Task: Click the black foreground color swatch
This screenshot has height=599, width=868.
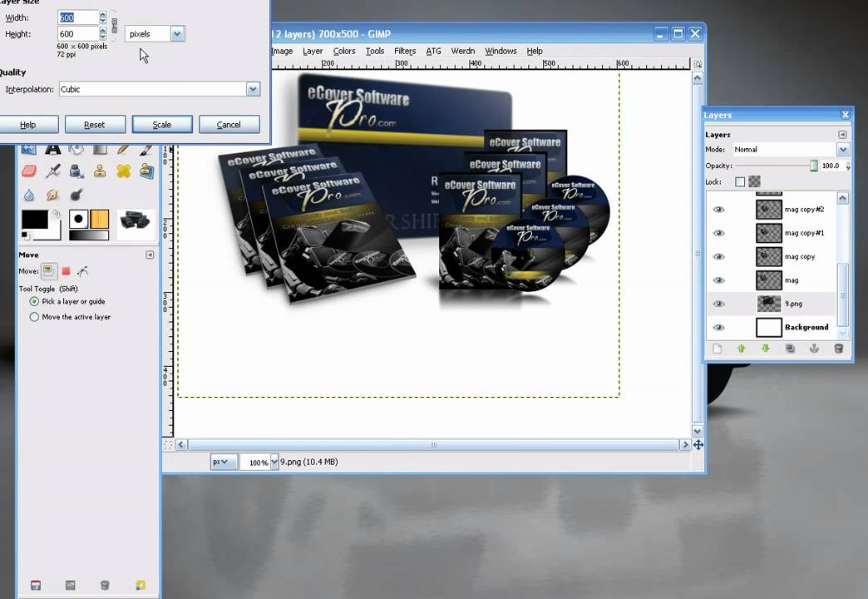Action: click(x=34, y=220)
